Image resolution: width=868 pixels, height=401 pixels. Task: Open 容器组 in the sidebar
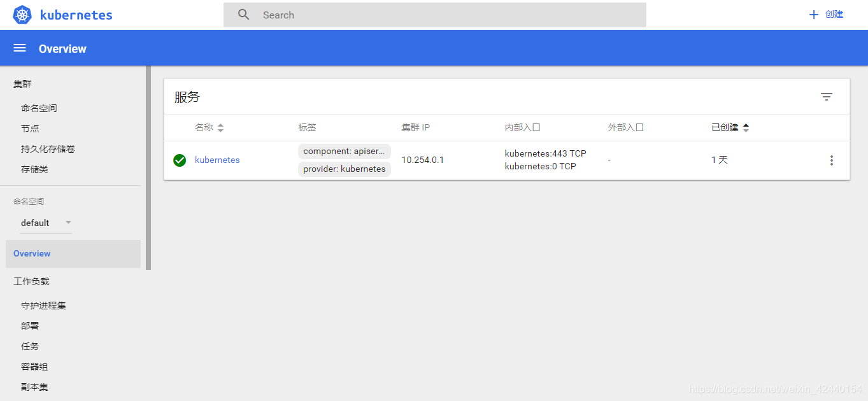tap(34, 367)
